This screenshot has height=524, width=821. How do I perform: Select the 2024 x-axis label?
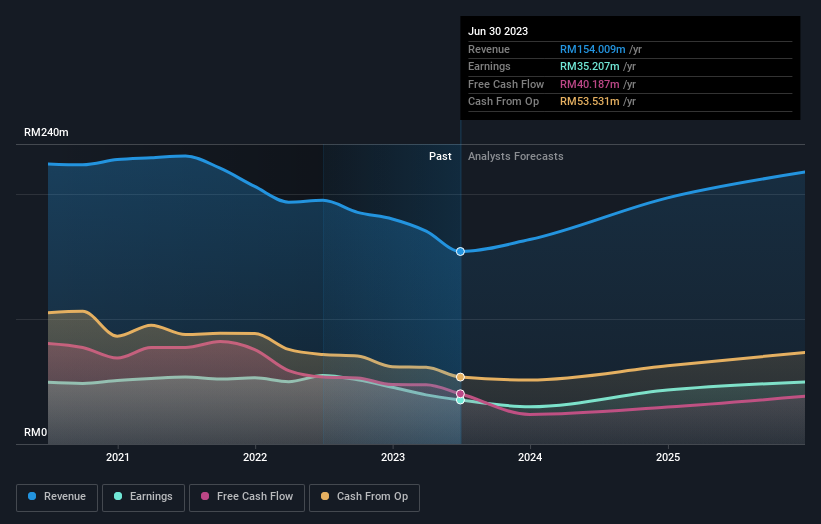click(x=530, y=457)
